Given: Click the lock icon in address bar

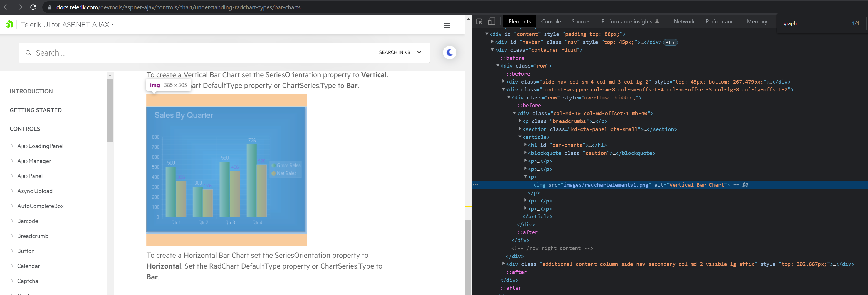Looking at the screenshot, I should tap(50, 7).
